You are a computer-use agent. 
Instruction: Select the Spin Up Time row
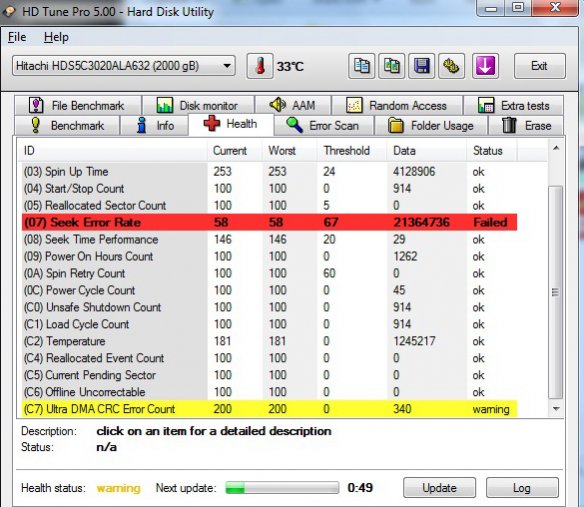269,171
